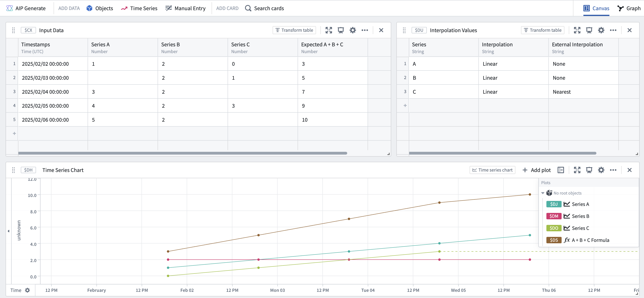
Task: Collapse the y-axis panel arrow
Action: click(x=8, y=231)
